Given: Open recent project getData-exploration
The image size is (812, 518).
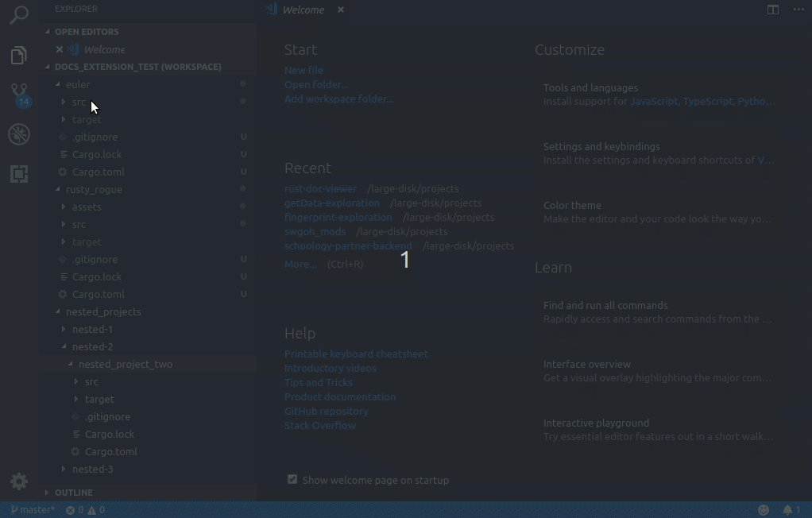Looking at the screenshot, I should click(332, 203).
